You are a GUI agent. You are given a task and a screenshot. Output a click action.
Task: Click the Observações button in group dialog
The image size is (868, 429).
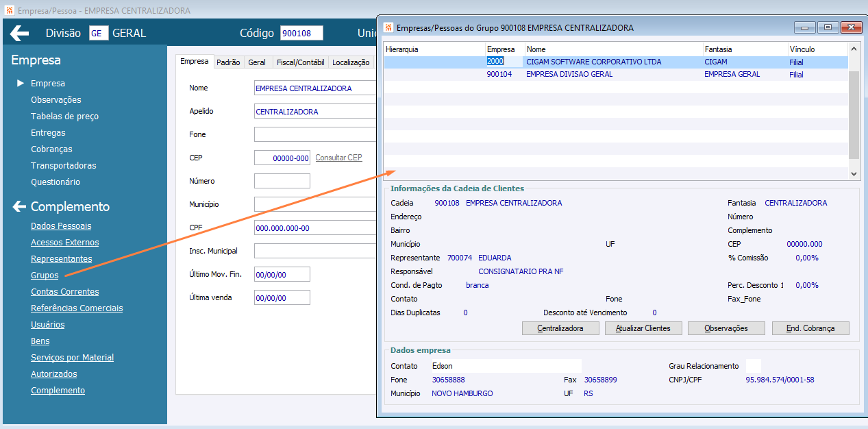tap(726, 328)
